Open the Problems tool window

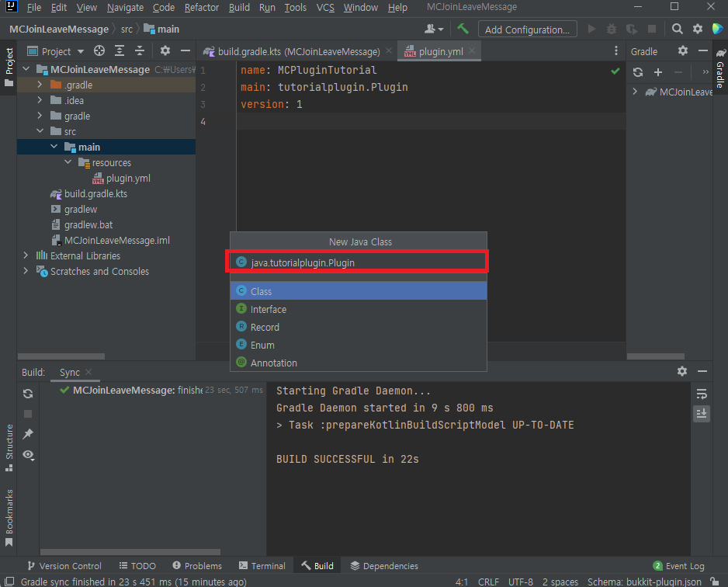197,565
